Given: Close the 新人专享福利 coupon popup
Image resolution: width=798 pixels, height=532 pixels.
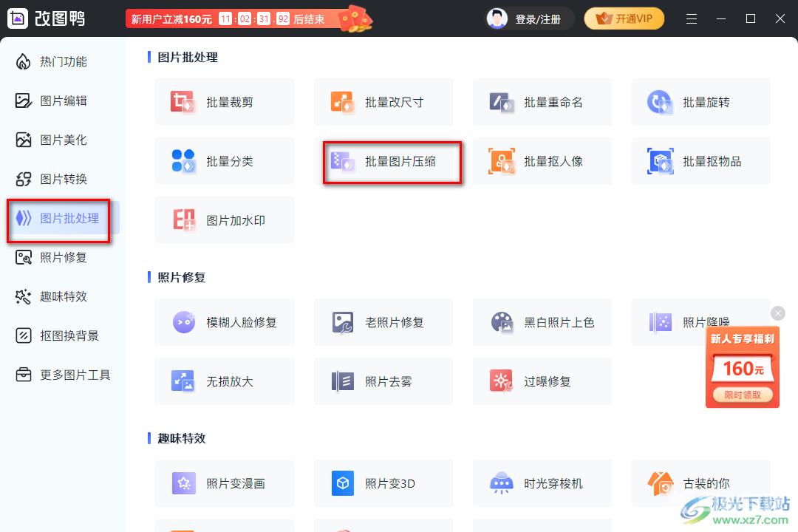Looking at the screenshot, I should [777, 313].
